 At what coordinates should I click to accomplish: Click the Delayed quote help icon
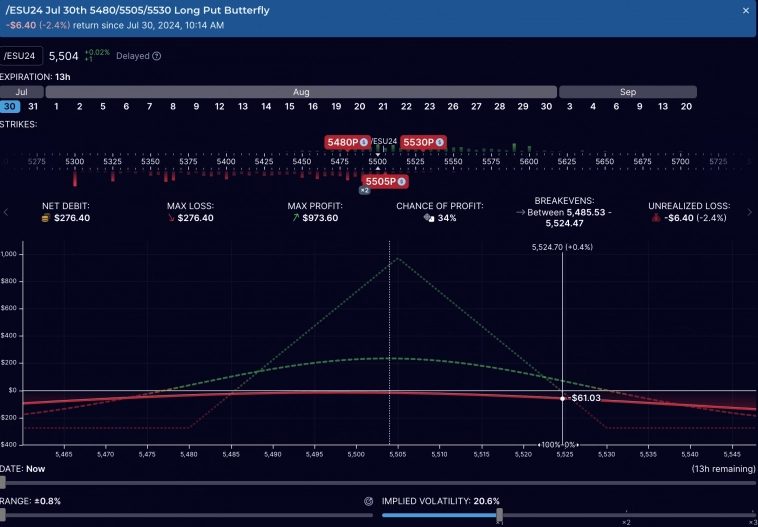pos(157,57)
